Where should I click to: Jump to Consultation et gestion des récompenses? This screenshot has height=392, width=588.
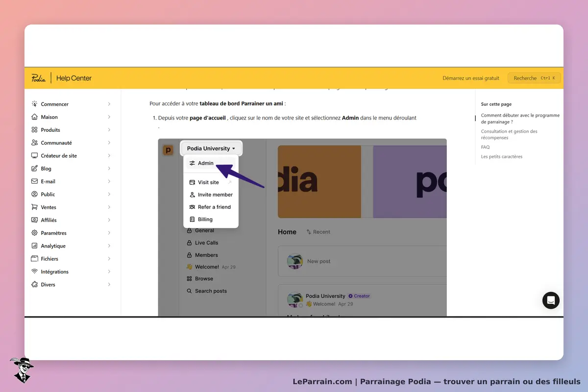point(509,134)
